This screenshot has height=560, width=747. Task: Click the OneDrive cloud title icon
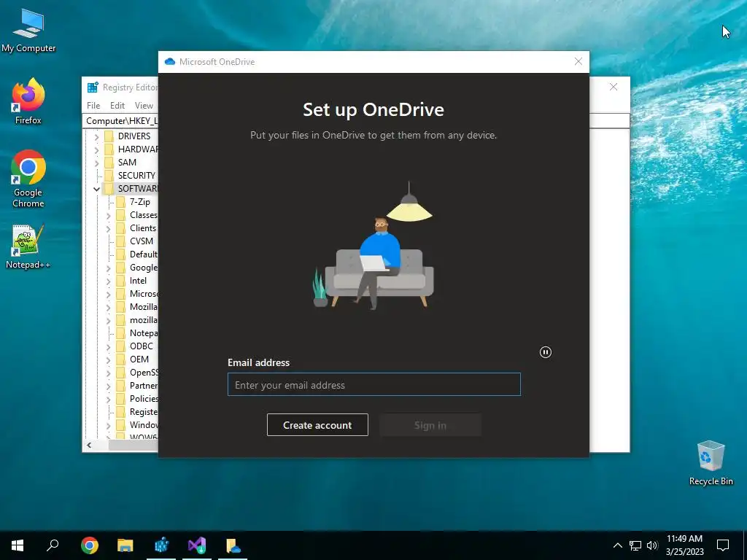169,61
